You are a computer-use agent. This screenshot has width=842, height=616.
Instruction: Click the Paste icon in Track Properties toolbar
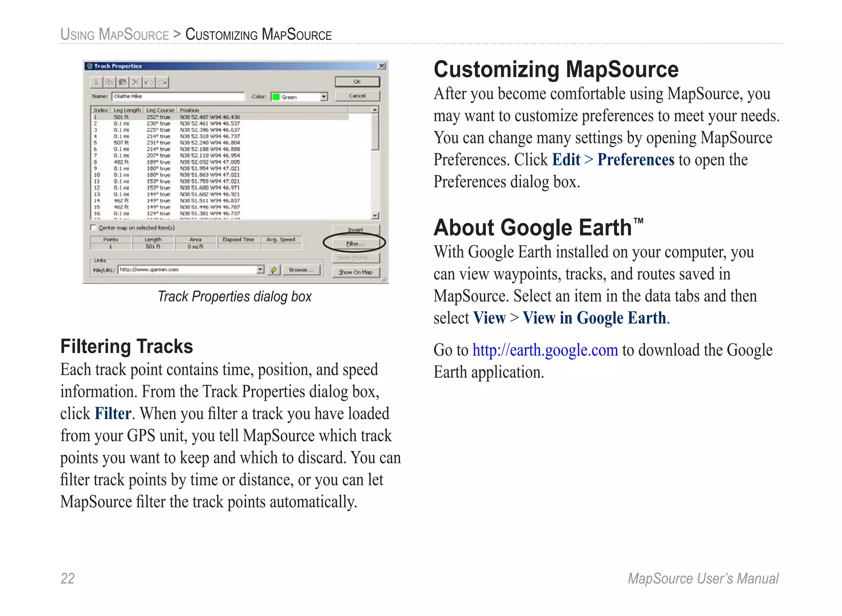pyautogui.click(x=123, y=82)
